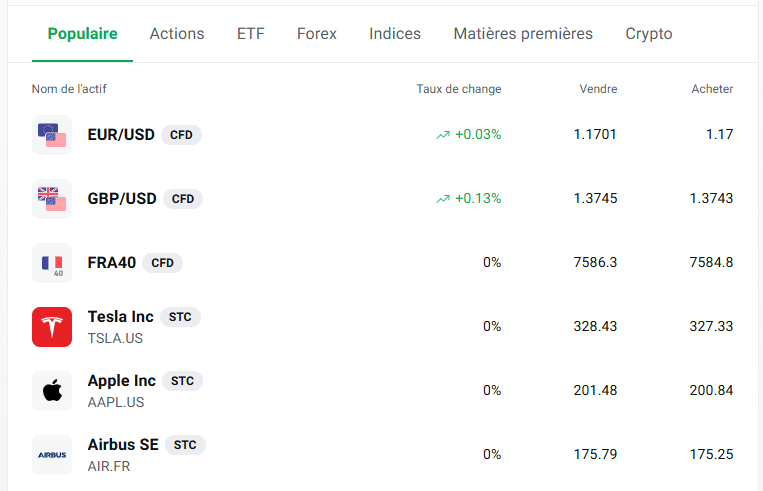Show the Indices tab

tap(395, 34)
